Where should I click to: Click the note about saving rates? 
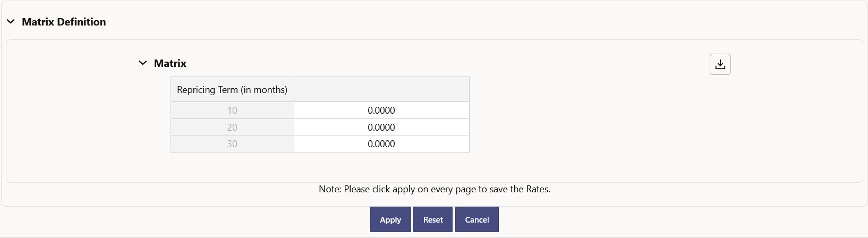[x=434, y=189]
